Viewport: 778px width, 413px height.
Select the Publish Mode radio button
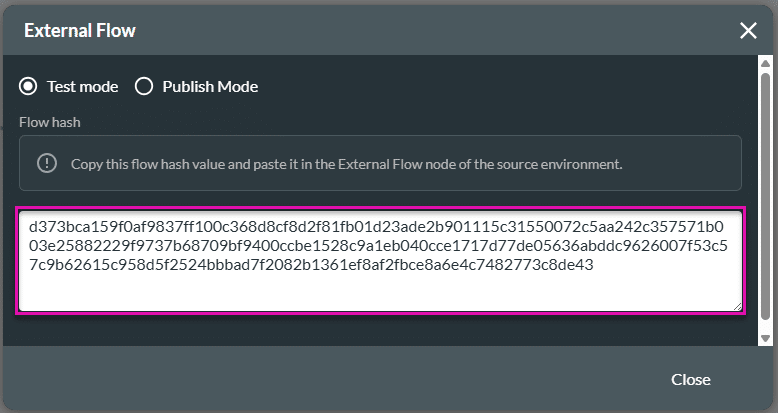(144, 86)
